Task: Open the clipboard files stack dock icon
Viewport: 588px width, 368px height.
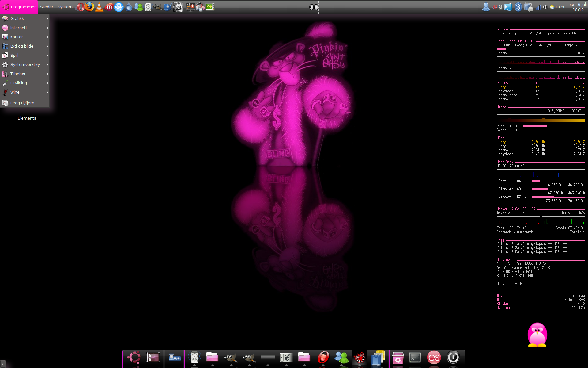Action: point(378,358)
